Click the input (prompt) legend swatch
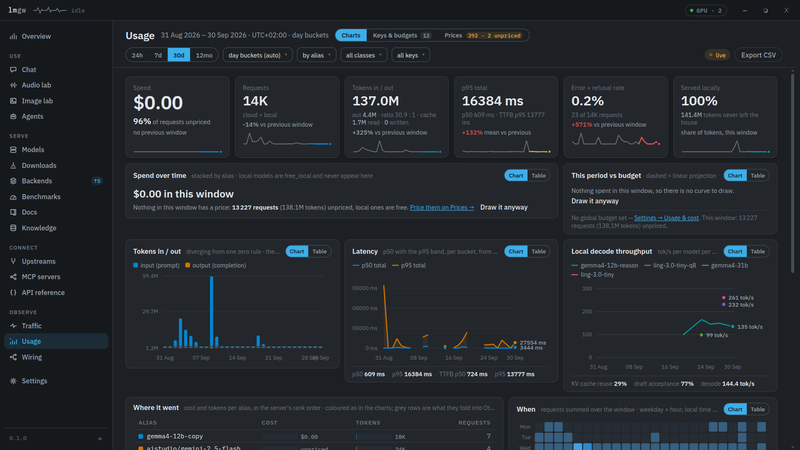The height and width of the screenshot is (450, 800). coord(136,265)
